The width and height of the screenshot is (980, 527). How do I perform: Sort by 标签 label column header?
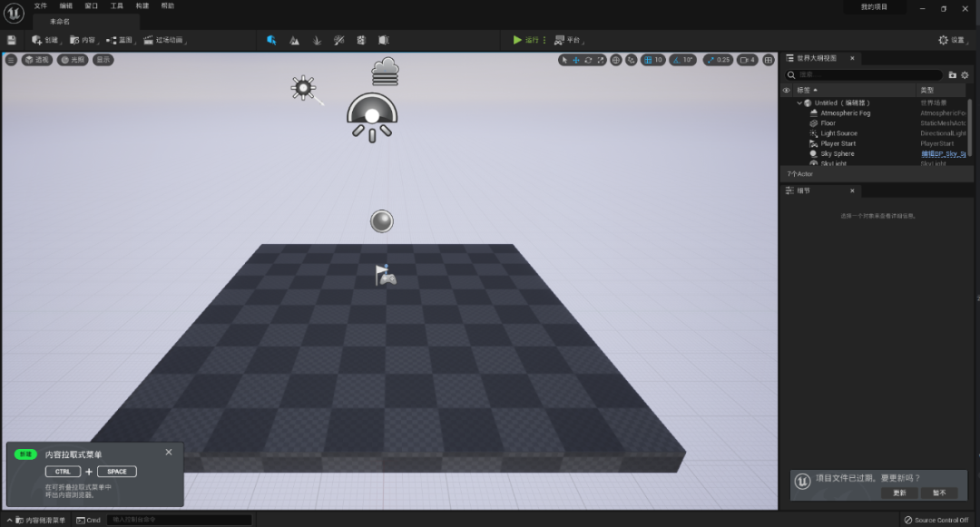(x=854, y=90)
